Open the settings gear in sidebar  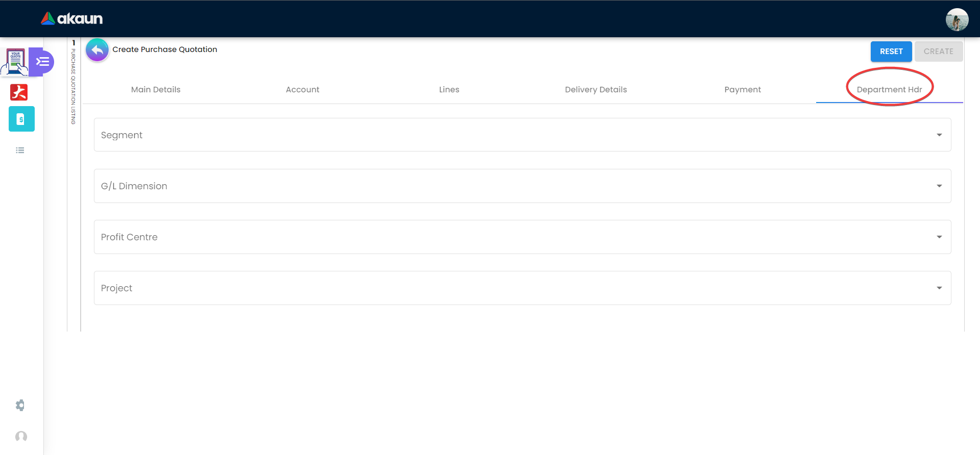click(20, 406)
